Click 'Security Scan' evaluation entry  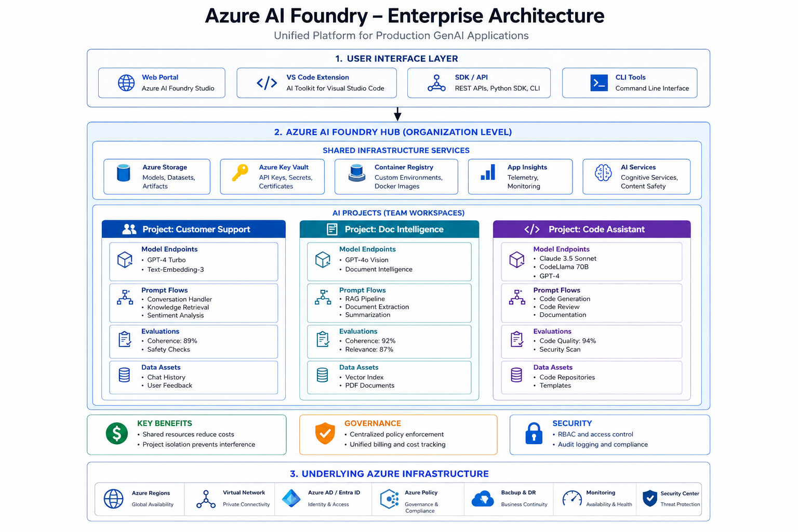tap(560, 350)
